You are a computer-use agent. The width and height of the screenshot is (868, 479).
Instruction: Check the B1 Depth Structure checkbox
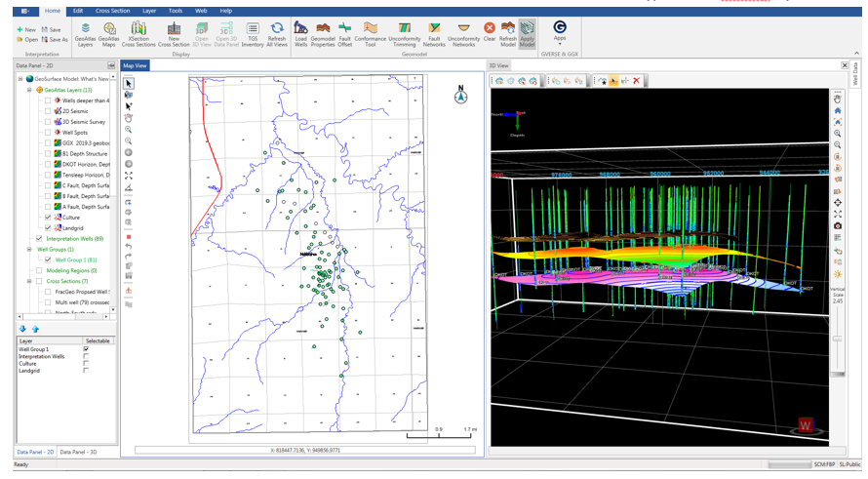coord(48,154)
